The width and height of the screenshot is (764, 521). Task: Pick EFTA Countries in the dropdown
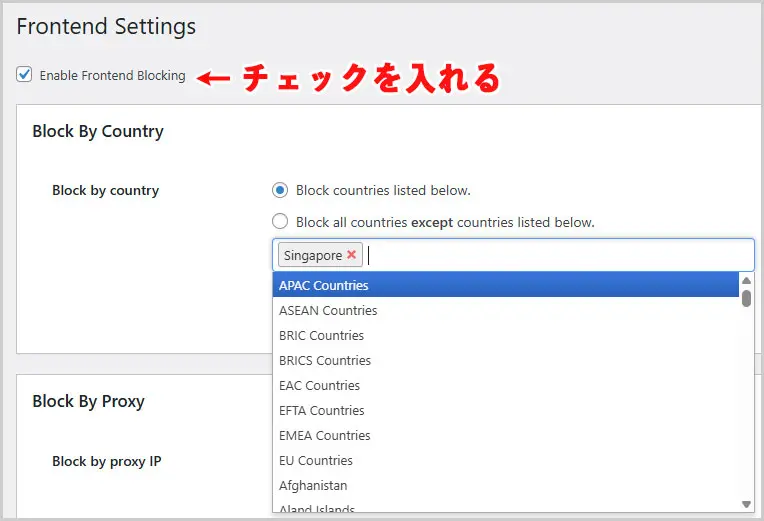click(506, 410)
